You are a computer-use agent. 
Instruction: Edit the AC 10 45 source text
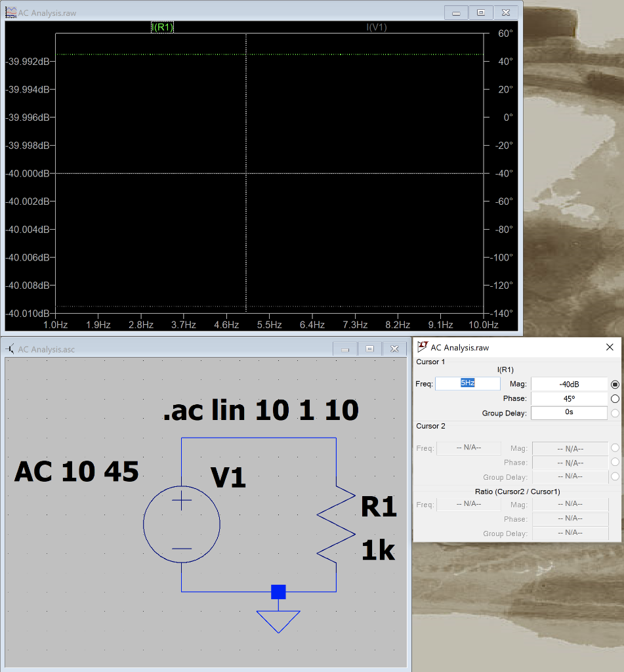point(75,471)
